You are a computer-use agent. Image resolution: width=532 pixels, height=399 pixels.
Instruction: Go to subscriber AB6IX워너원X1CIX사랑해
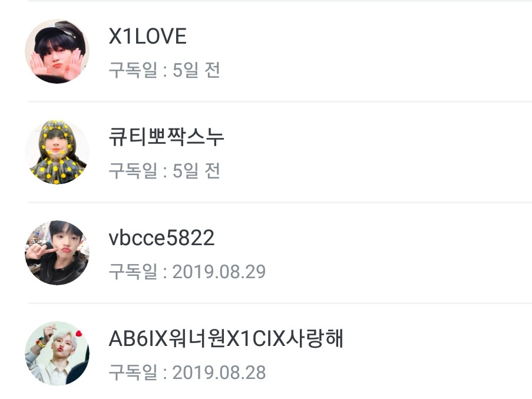[226, 338]
